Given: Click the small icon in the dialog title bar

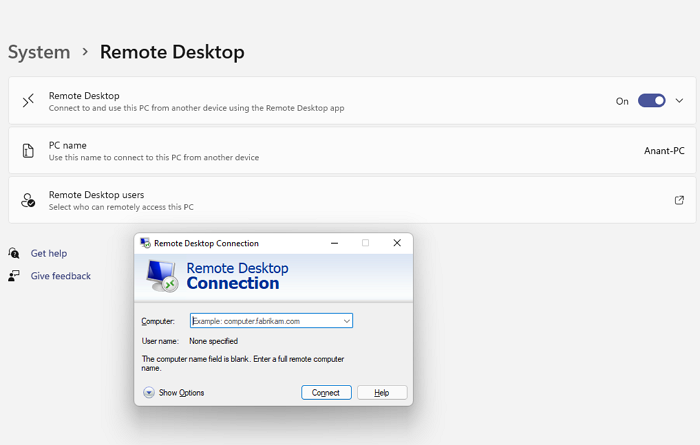Looking at the screenshot, I should (145, 243).
